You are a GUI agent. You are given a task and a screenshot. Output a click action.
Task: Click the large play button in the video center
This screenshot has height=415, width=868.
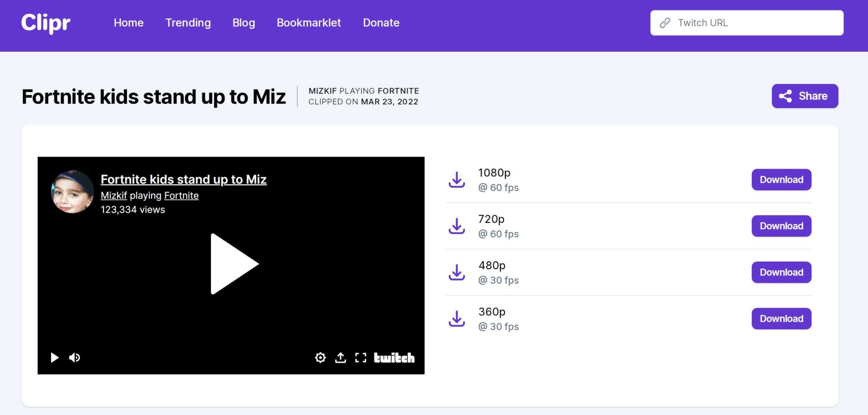pyautogui.click(x=233, y=264)
